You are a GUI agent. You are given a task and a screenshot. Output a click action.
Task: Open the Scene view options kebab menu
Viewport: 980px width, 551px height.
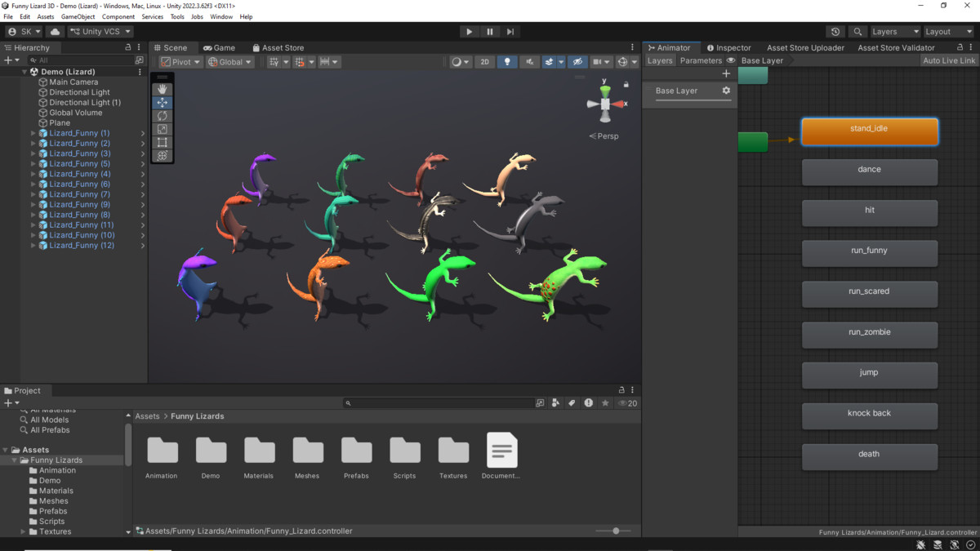coord(632,47)
